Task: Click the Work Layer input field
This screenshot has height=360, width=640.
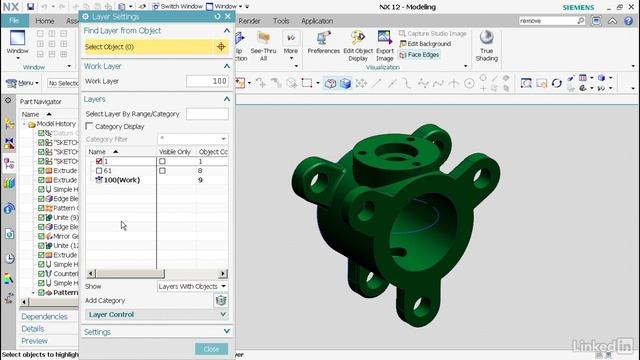Action: coord(207,81)
